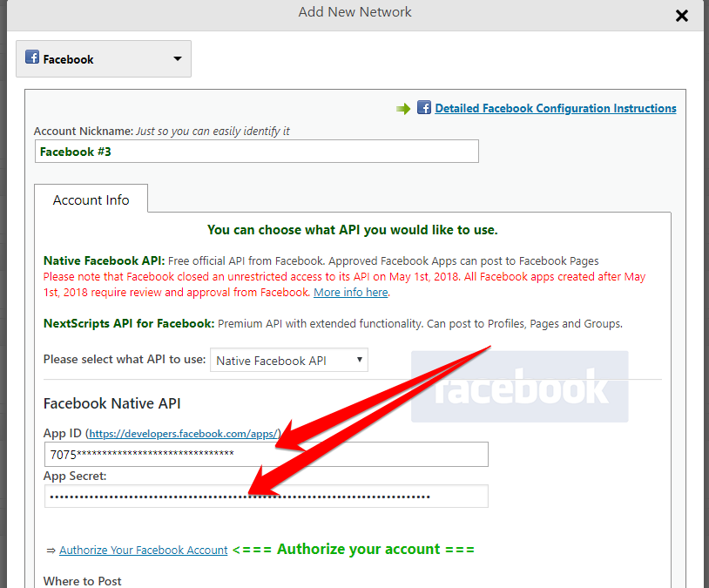Screen dimensions: 709x588
Task: Open Detailed Facebook Configuration Instructions link
Action: click(x=555, y=108)
